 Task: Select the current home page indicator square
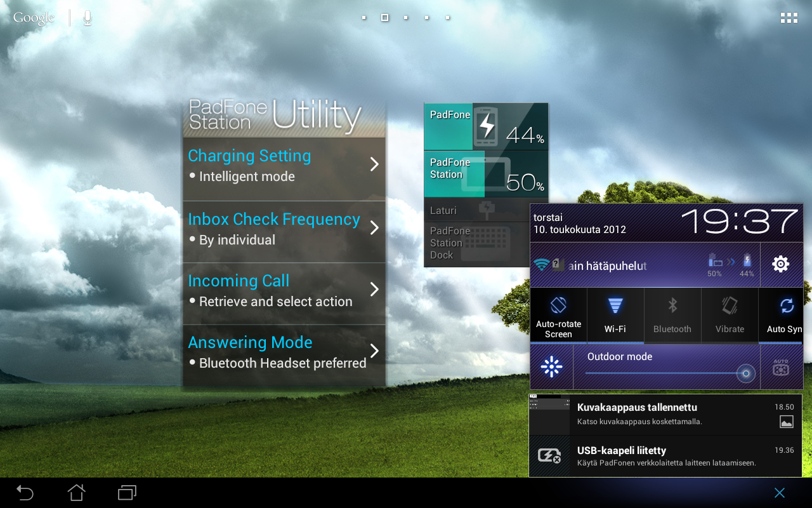point(384,18)
